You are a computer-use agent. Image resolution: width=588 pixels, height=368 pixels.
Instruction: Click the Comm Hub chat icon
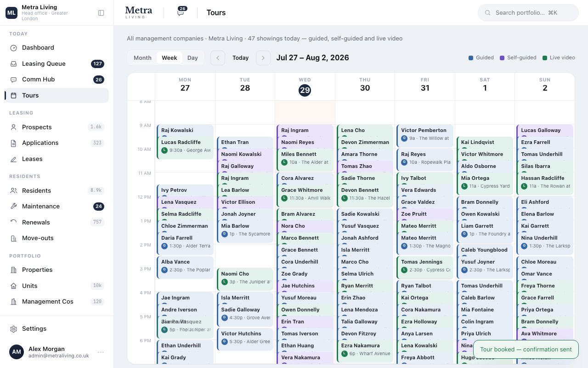(x=14, y=80)
